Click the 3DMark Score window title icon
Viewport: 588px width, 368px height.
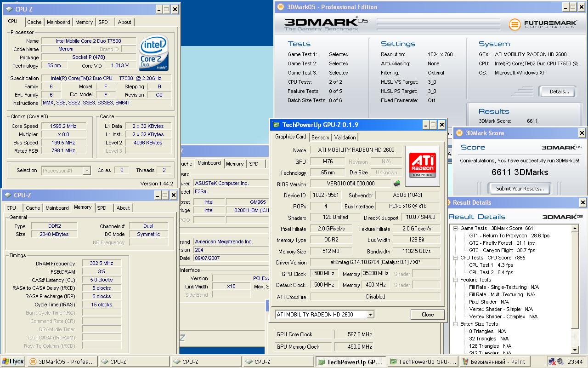click(459, 133)
